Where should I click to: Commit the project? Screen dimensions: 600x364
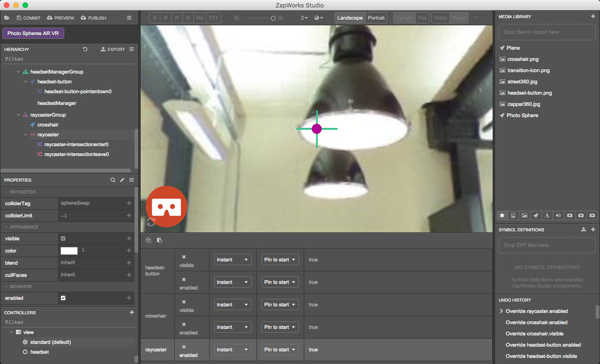click(29, 18)
